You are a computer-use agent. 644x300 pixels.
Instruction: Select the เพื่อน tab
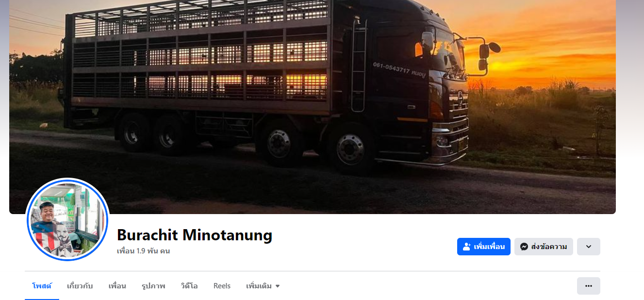tap(117, 286)
